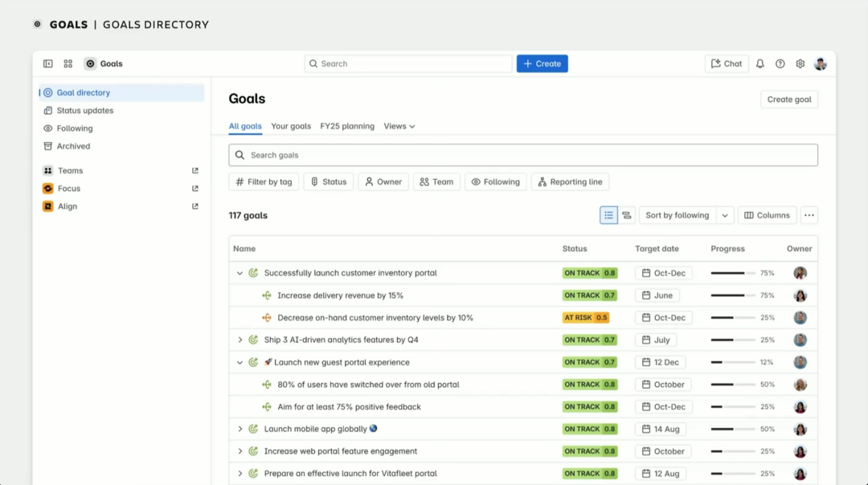Click the magnifier icon in Search goals field

[x=240, y=155]
